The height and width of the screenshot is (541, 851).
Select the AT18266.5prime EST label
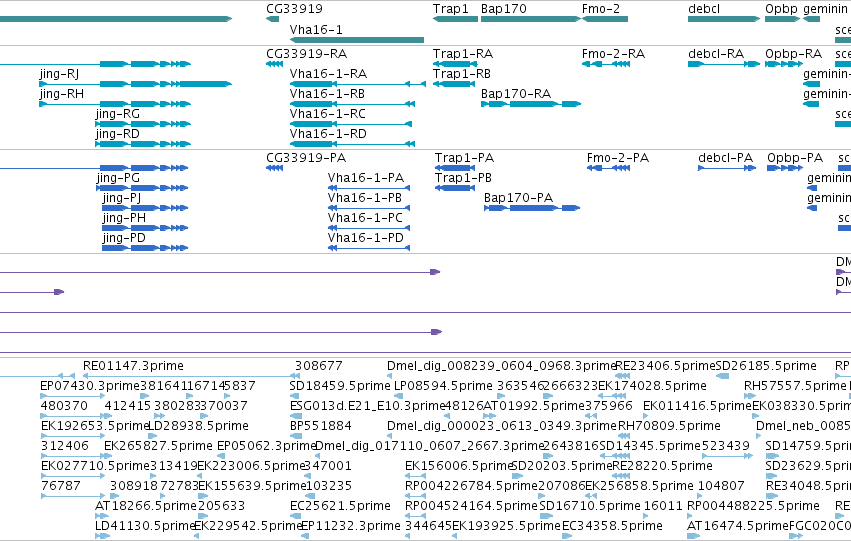coord(146,506)
